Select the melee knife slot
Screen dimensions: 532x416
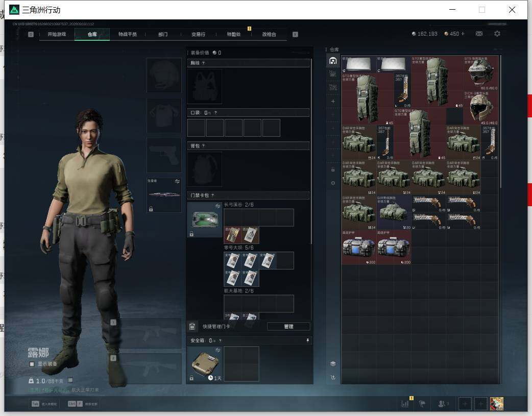(164, 195)
